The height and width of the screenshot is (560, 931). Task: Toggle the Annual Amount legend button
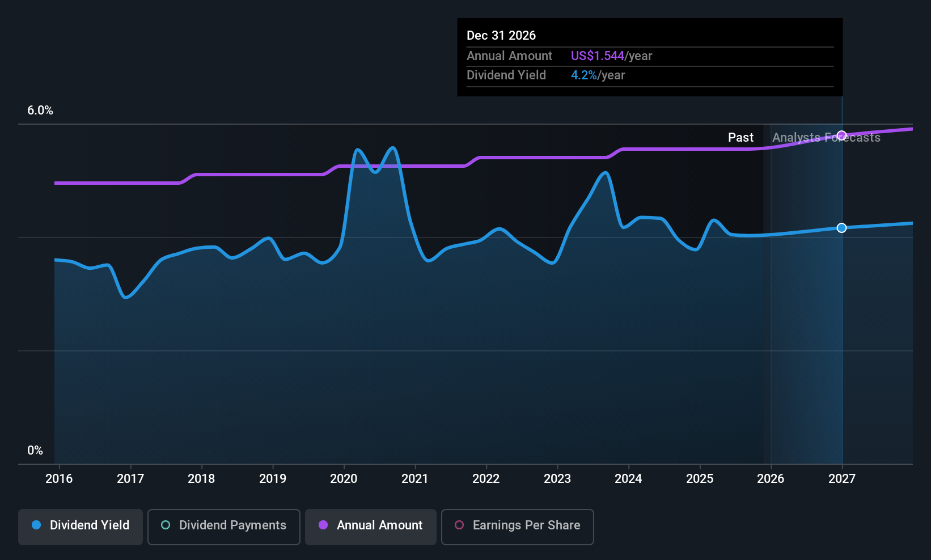click(x=370, y=527)
